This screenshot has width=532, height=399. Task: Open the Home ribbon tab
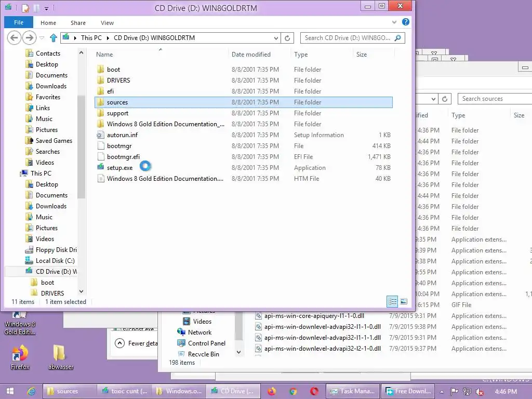[48, 23]
